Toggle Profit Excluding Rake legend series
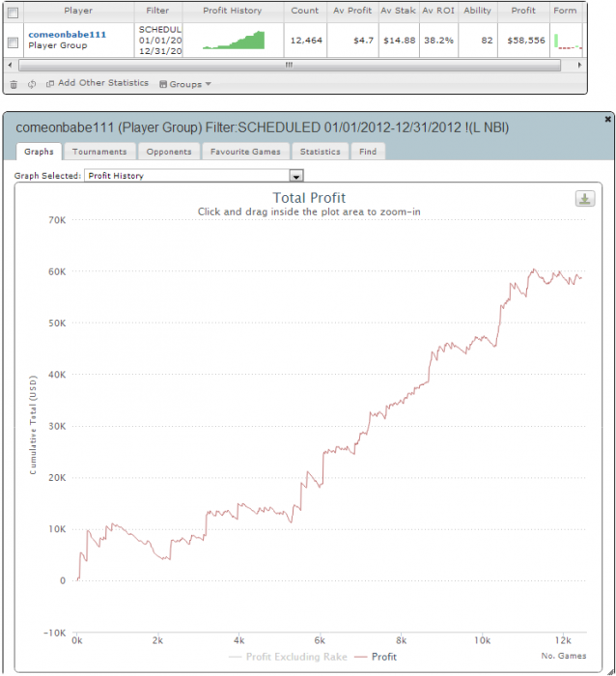616x676 pixels. [288, 657]
